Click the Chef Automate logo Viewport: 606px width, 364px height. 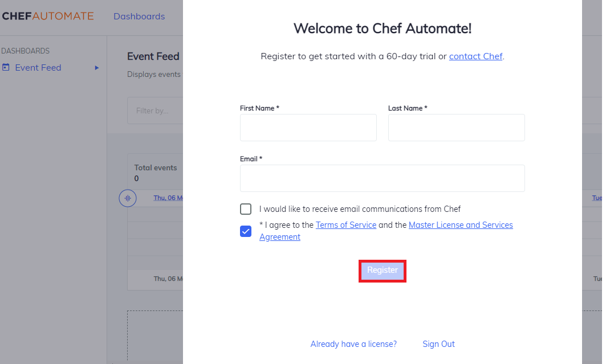point(48,16)
